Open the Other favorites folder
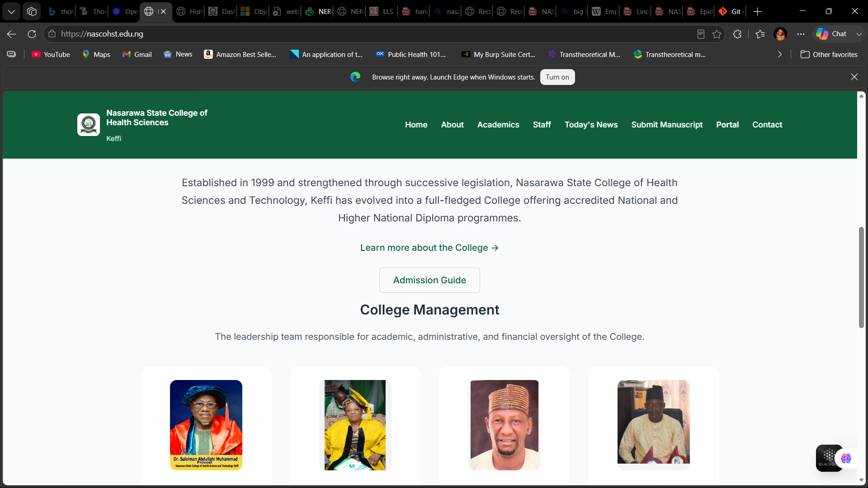The image size is (868, 488). tap(829, 55)
